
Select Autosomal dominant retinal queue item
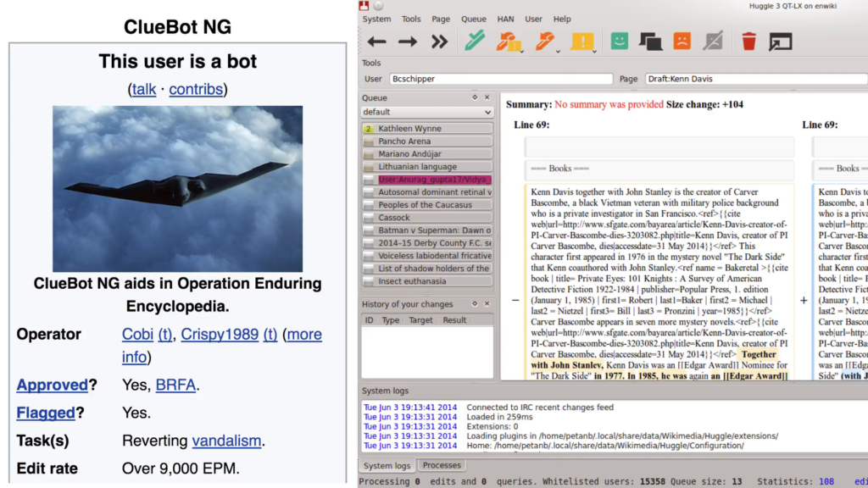click(427, 192)
